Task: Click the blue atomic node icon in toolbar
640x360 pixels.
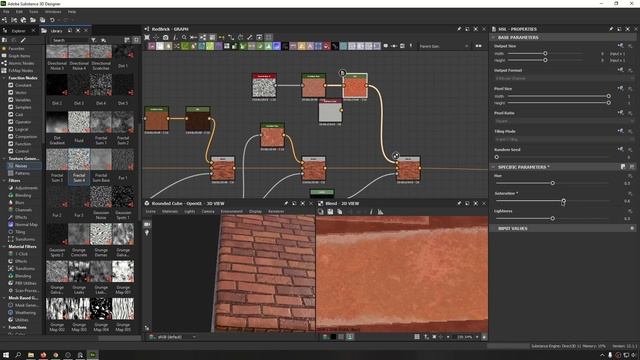Action: [276, 46]
